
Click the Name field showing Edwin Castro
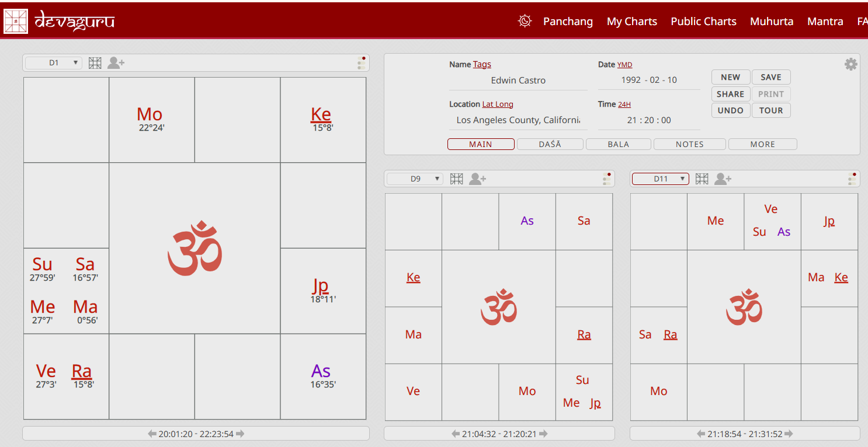pos(518,81)
